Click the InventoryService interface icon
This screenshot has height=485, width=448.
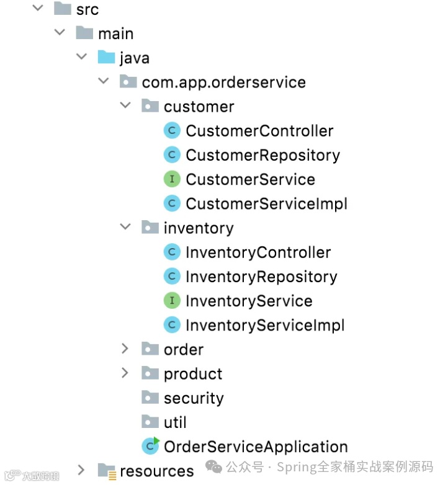pos(171,301)
